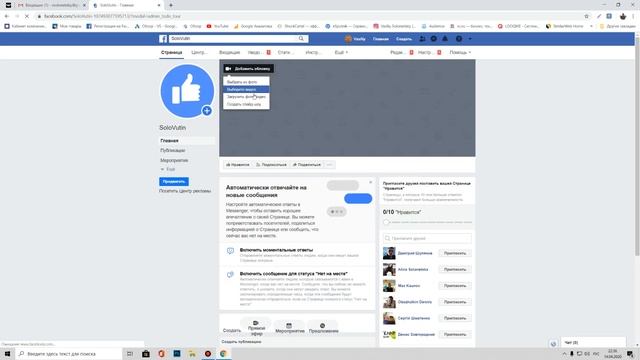Expand 'Ещё' in the left sidebar
Image resolution: width=640 pixels, height=360 pixels.
pyautogui.click(x=168, y=169)
